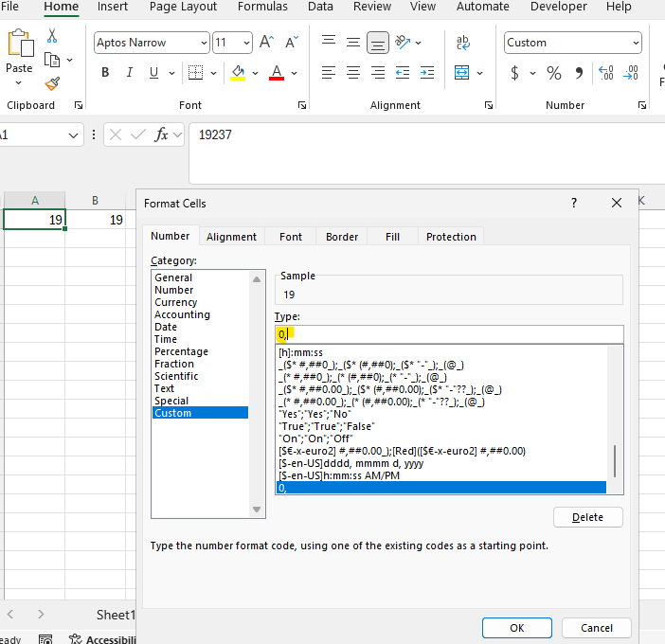Click Cancel in Format Cells dialog
This screenshot has height=644, width=665.
click(x=596, y=628)
